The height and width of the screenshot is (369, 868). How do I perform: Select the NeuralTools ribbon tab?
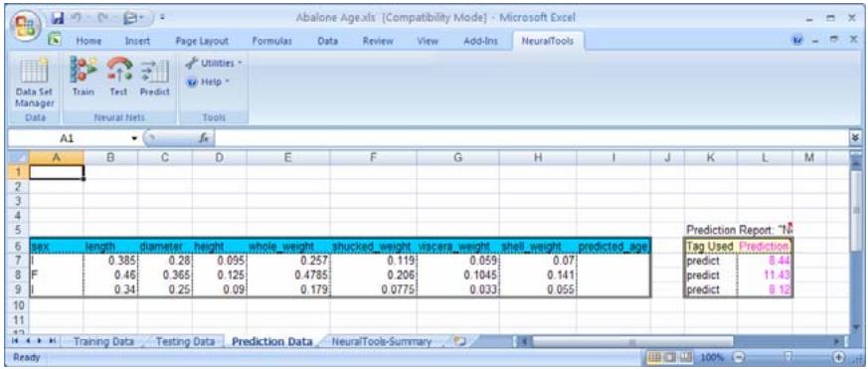(x=548, y=41)
